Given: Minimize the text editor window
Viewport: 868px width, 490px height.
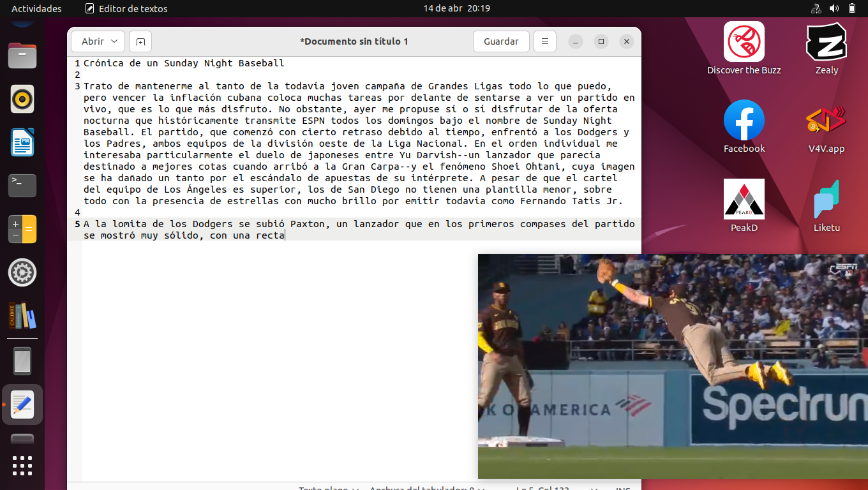Looking at the screenshot, I should 576,41.
